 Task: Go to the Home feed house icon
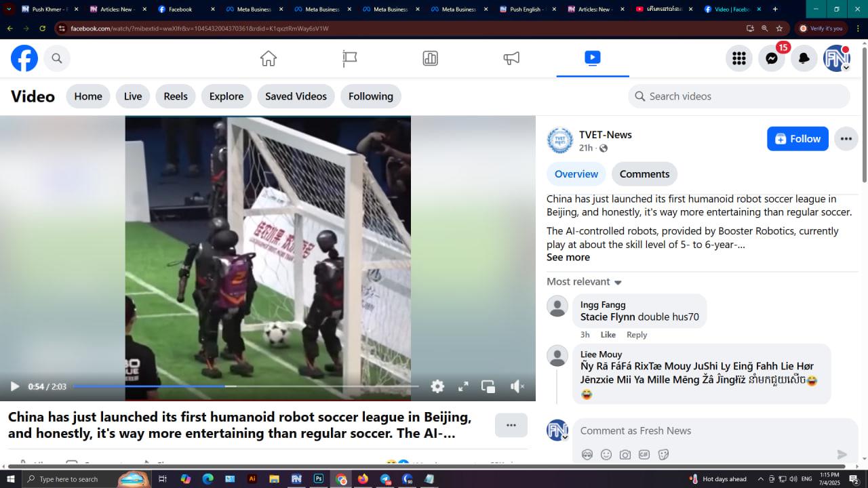[x=269, y=58]
